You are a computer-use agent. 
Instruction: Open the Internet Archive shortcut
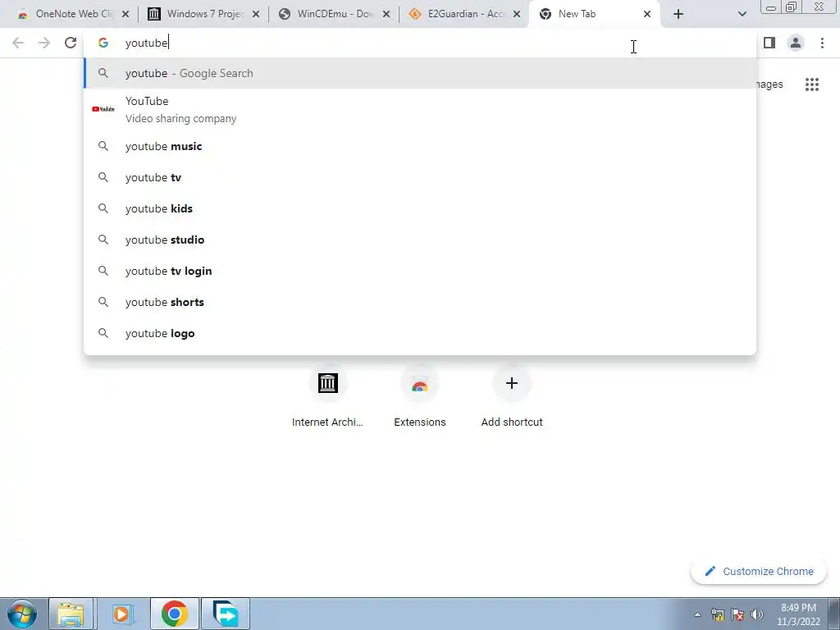[327, 398]
